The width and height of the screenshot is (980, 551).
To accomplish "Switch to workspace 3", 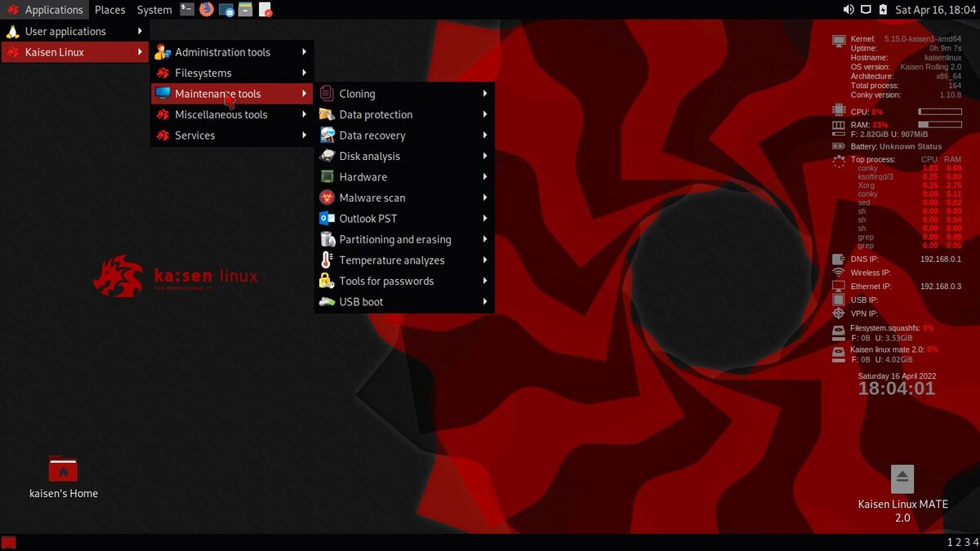I will click(x=967, y=542).
